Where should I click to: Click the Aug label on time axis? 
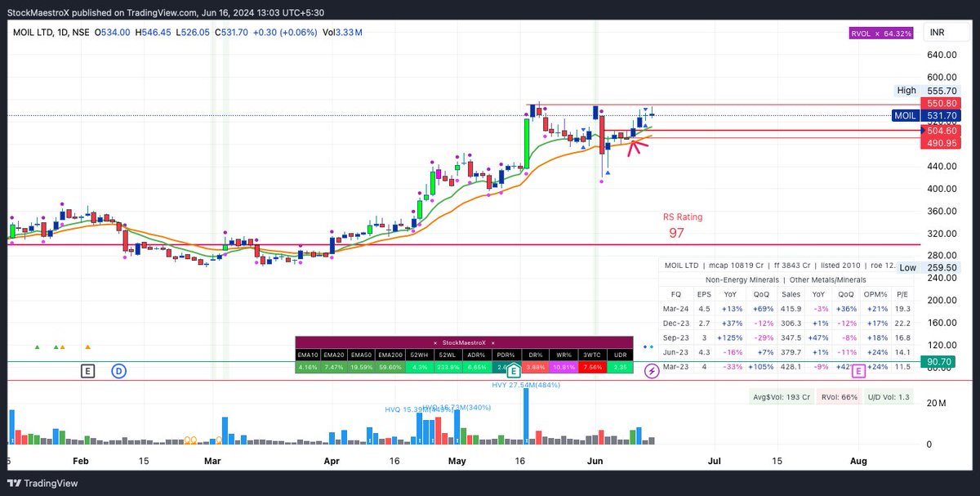(x=857, y=462)
